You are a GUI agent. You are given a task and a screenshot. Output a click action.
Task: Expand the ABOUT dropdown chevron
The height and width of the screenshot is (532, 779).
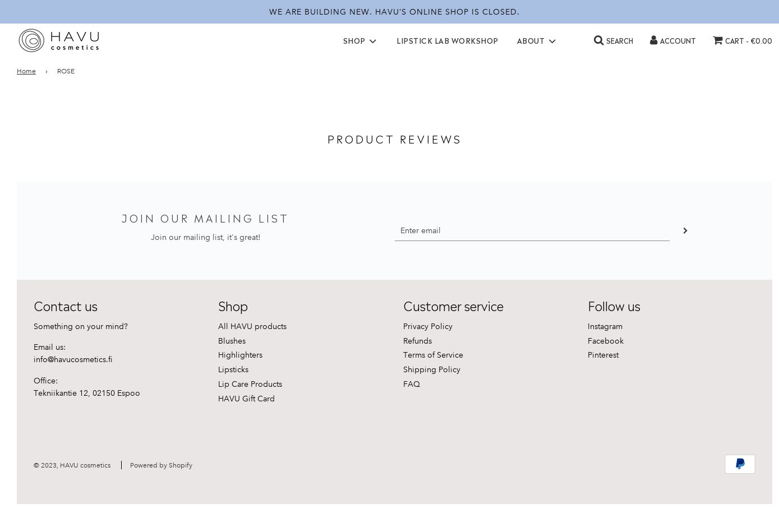click(x=552, y=41)
